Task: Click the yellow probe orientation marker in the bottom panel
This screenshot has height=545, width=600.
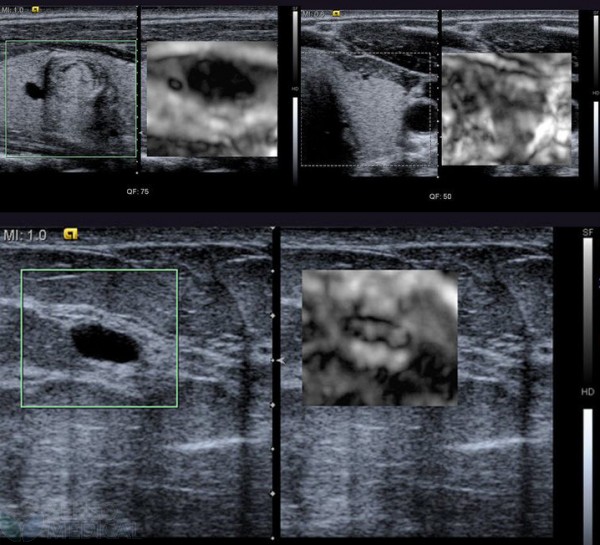Action: pos(70,235)
